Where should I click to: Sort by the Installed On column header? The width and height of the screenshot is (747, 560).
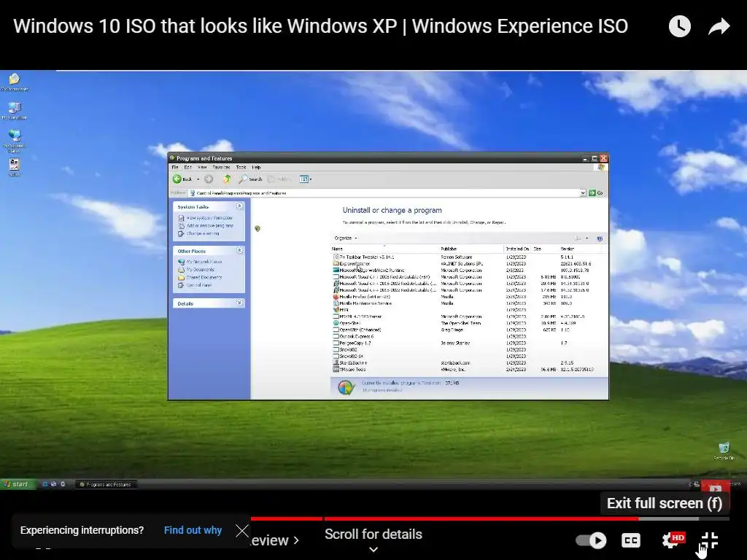(518, 249)
